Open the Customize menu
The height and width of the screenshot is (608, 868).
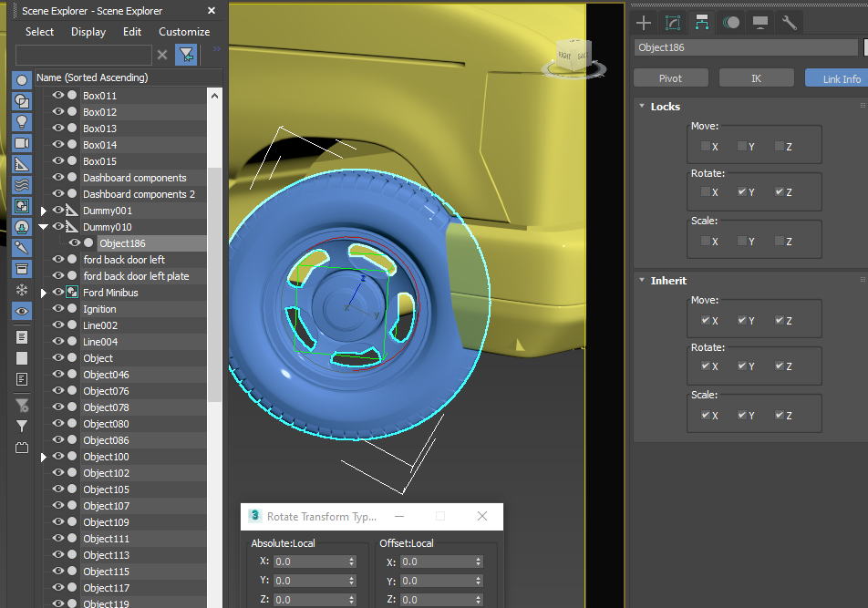[x=183, y=31]
